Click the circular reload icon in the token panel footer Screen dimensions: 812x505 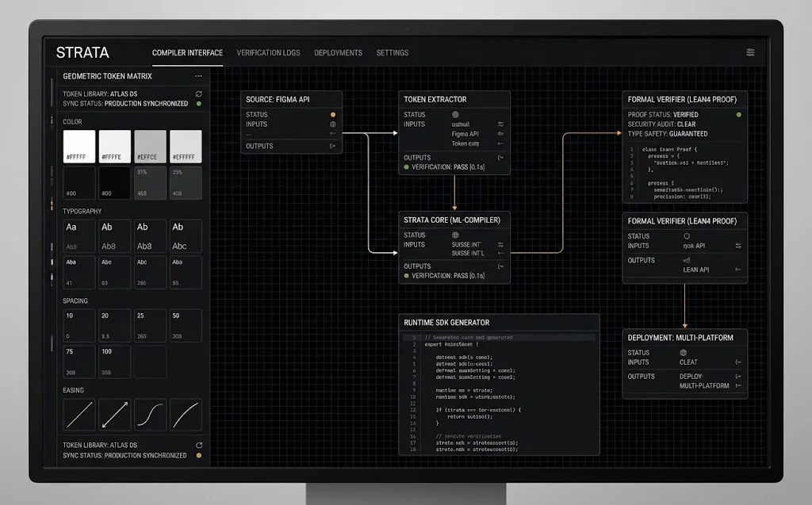click(x=199, y=445)
